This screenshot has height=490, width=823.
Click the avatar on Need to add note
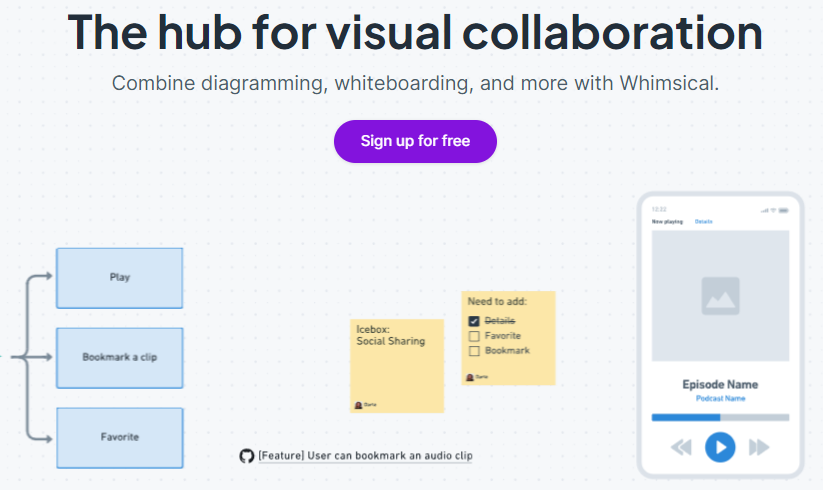[470, 377]
